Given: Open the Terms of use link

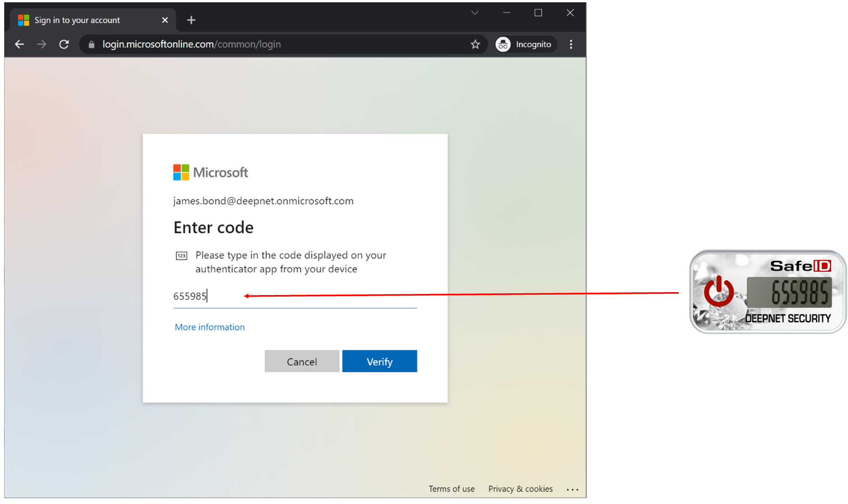Looking at the screenshot, I should 451,489.
